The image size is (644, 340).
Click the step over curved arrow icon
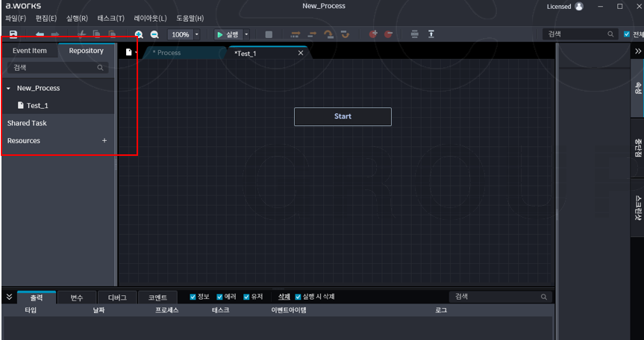pos(328,34)
